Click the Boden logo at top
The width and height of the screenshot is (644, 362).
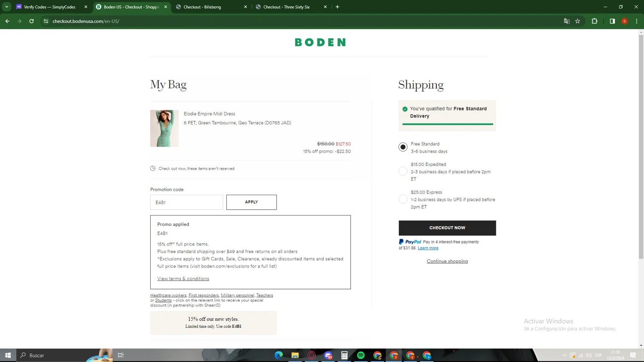tap(320, 42)
